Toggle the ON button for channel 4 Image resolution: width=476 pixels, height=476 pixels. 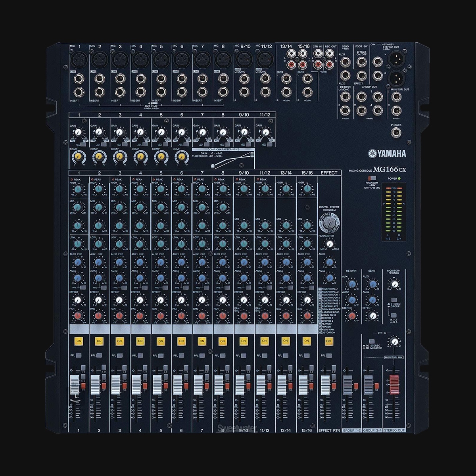(140, 341)
